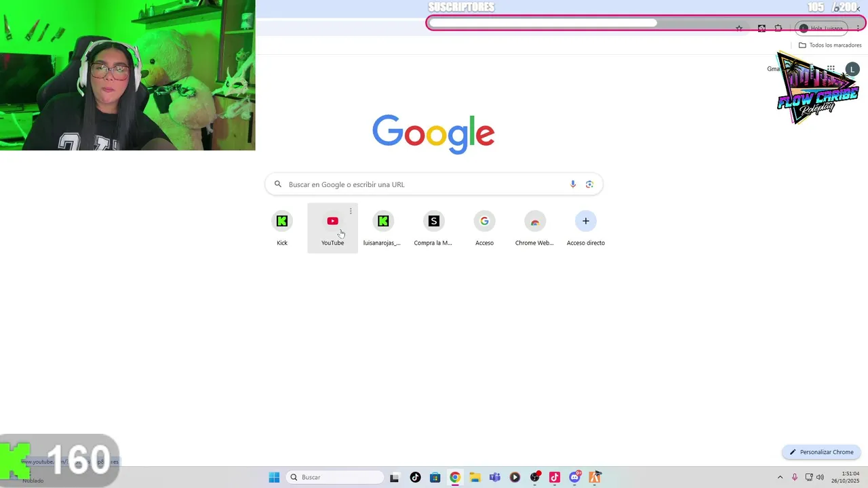868x488 pixels.
Task: Open the Windows Start menu
Action: (274, 477)
